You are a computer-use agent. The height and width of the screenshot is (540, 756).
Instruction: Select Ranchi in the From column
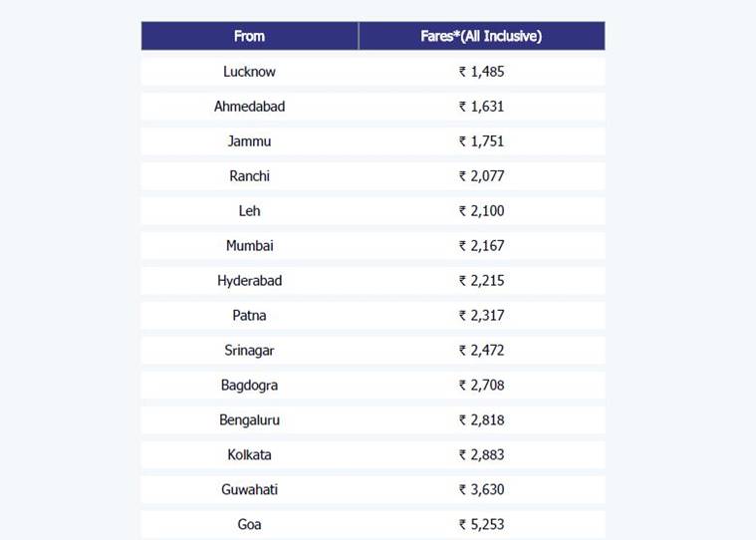(249, 176)
